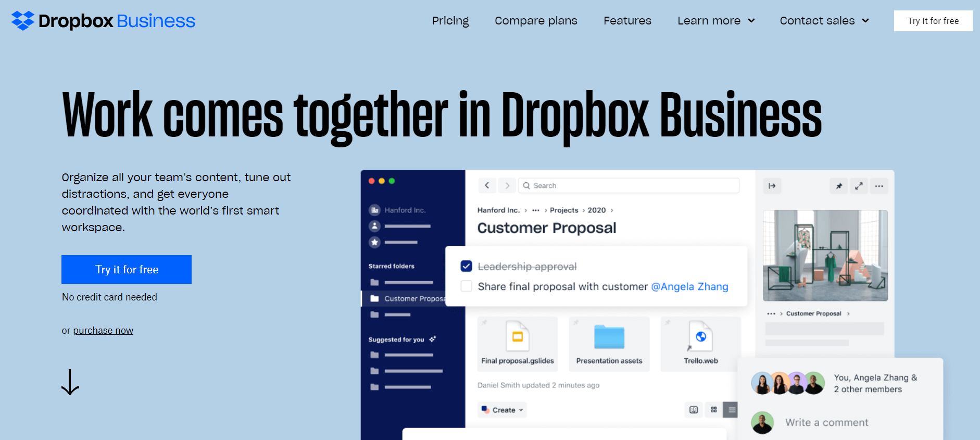The width and height of the screenshot is (980, 440).
Task: Click the member avatars group
Action: pyautogui.click(x=788, y=383)
